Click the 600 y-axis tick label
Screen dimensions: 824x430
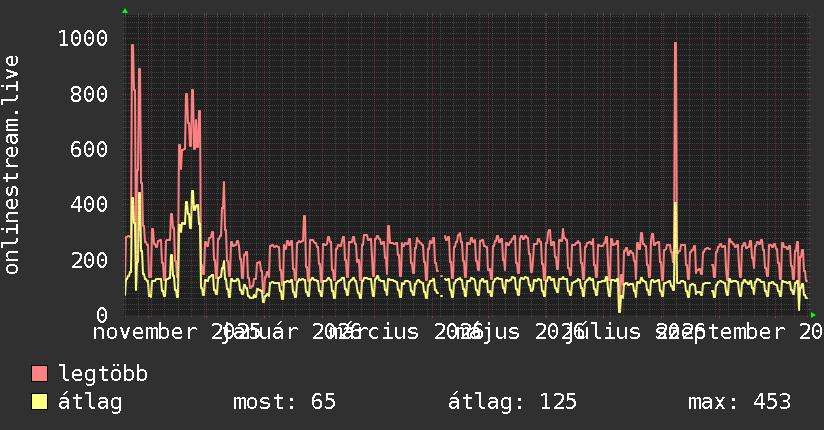coord(89,149)
